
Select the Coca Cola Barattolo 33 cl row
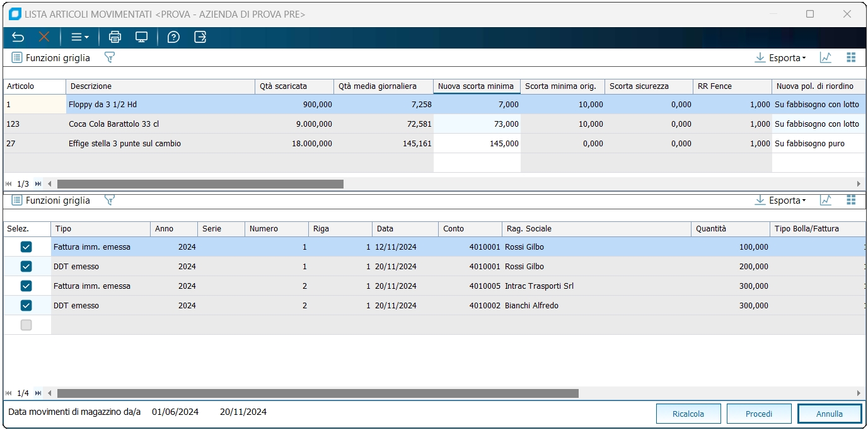434,124
